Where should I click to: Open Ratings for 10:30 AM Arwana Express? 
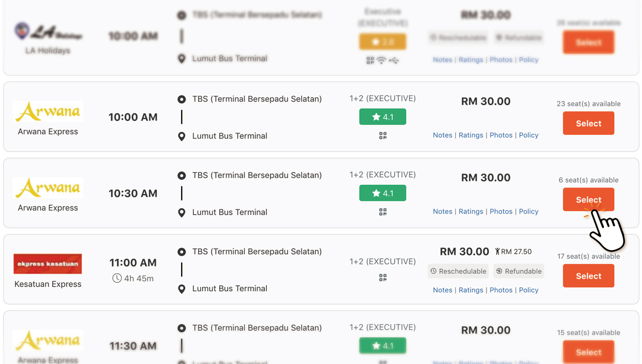(x=471, y=212)
